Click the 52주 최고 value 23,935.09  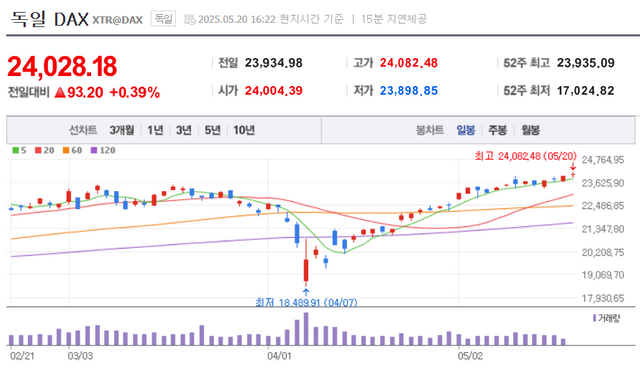[586, 63]
